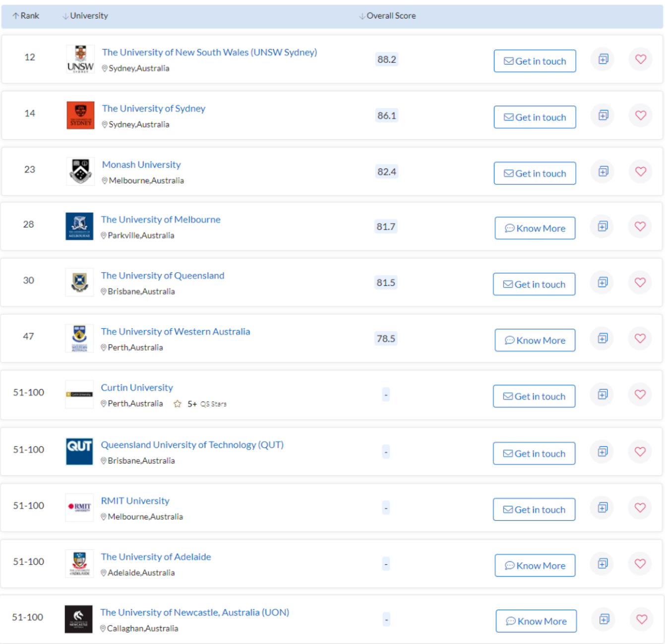Sort table by Rank column
Viewport: 665px width, 644px height.
pos(26,16)
